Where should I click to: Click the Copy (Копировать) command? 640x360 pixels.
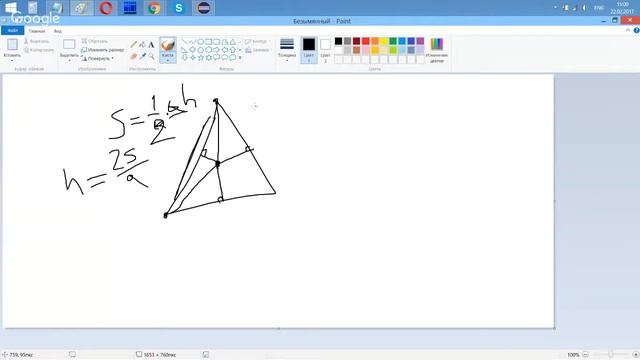click(x=39, y=50)
